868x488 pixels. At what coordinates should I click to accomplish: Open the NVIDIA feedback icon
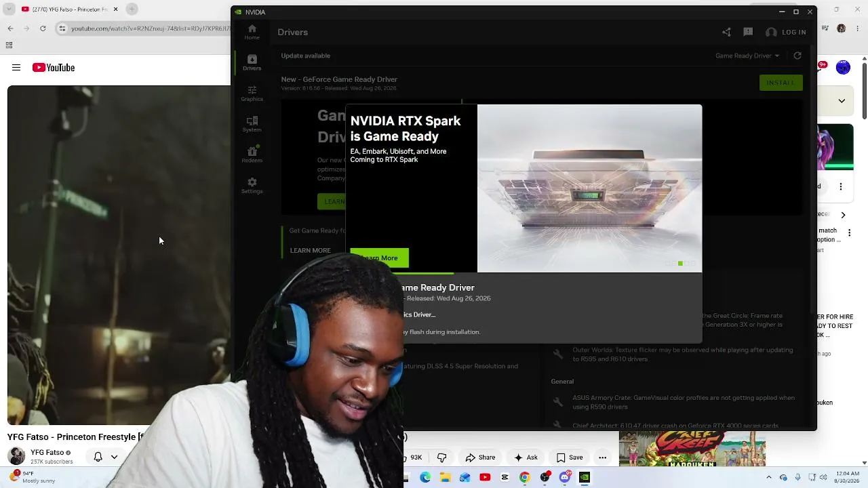(x=748, y=32)
